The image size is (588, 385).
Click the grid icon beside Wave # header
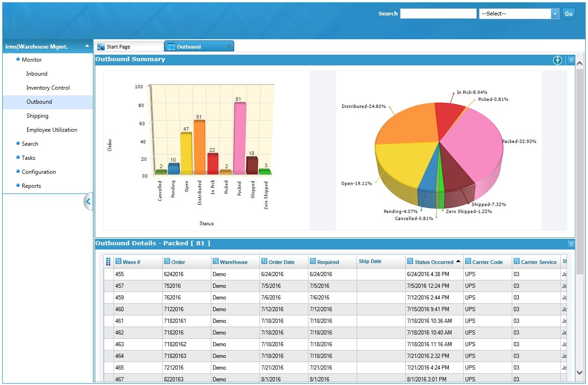click(108, 262)
